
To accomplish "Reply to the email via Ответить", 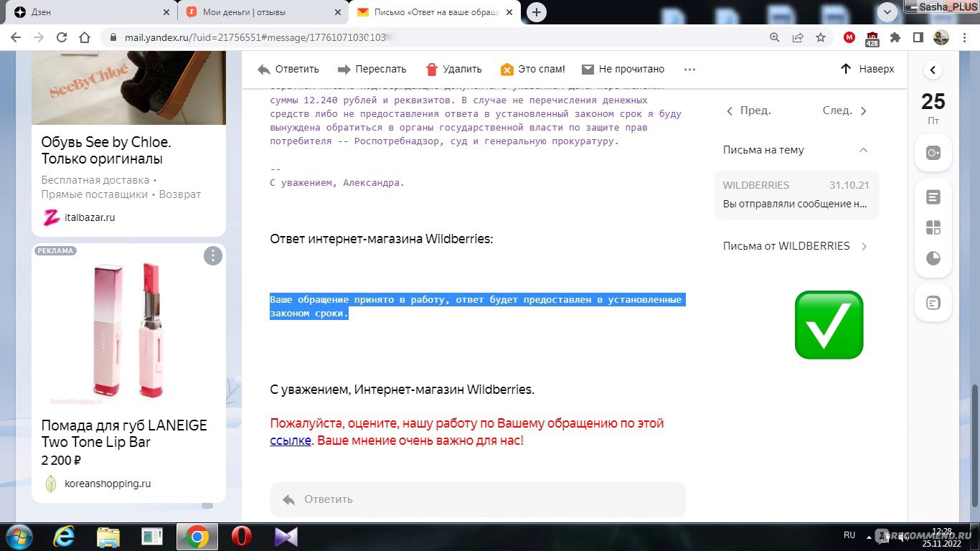I will [288, 69].
